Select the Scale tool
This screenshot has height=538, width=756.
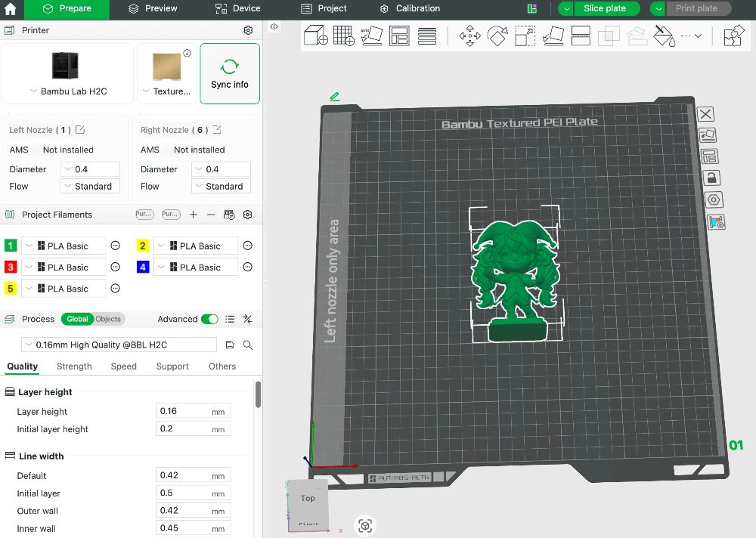(x=525, y=36)
